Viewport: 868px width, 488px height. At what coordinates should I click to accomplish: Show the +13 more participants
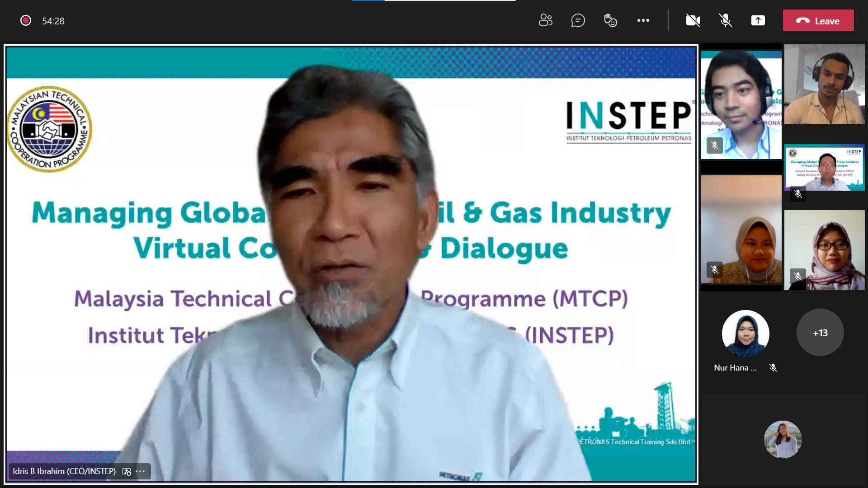(820, 333)
